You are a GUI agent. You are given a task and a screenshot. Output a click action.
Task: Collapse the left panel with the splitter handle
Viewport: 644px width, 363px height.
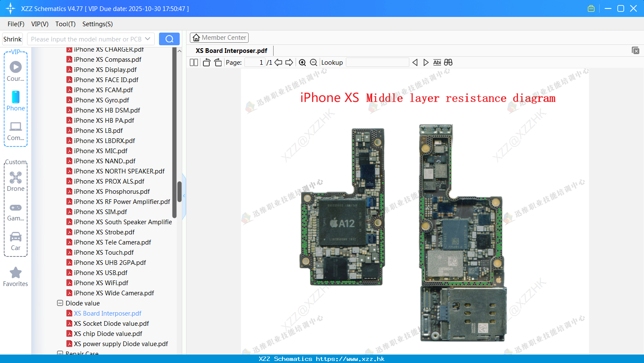[184, 195]
